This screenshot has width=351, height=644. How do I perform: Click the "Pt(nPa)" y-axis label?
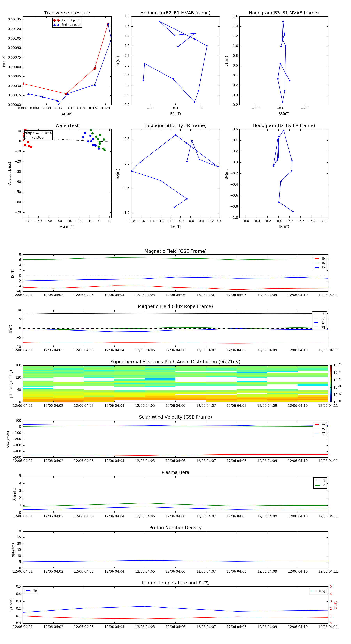pos(4,61)
